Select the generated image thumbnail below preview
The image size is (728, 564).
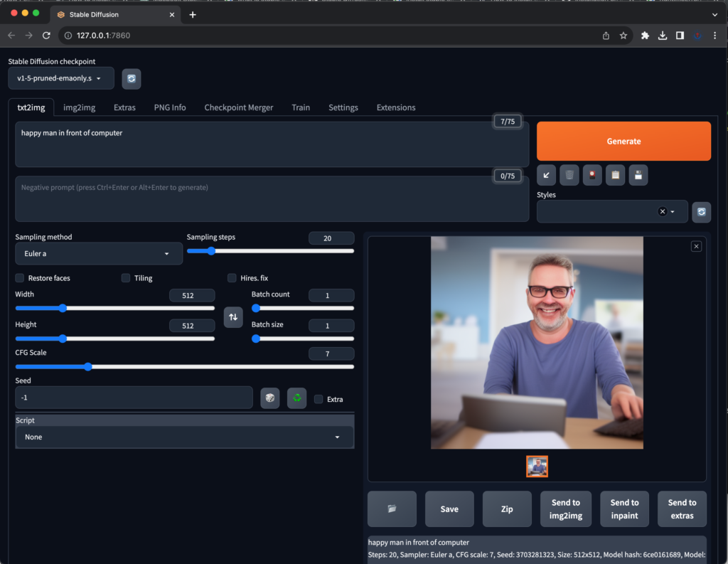(x=537, y=467)
